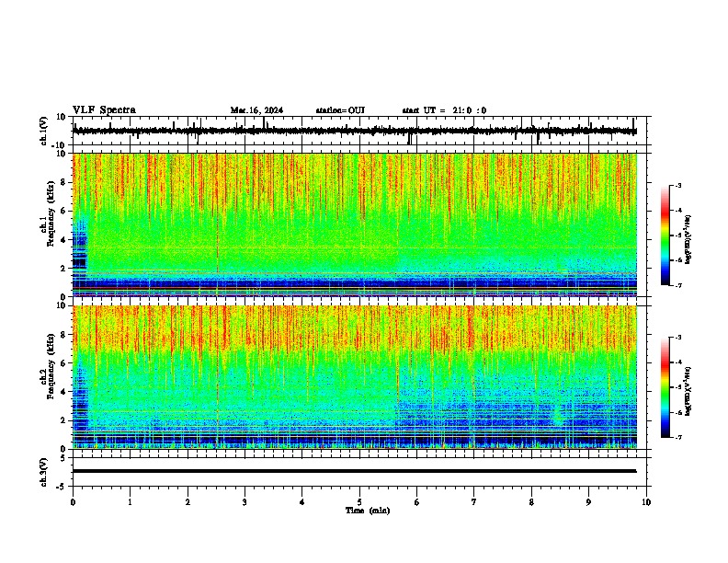Click the "8" kHz tick on ch.1 spectrogram axis
The width and height of the screenshot is (728, 563).
click(64, 182)
